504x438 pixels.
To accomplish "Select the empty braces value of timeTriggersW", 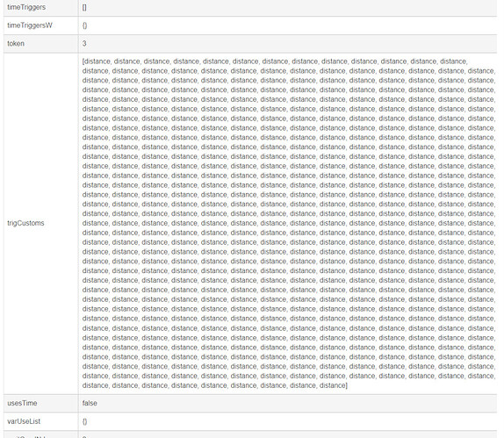I will pyautogui.click(x=84, y=25).
